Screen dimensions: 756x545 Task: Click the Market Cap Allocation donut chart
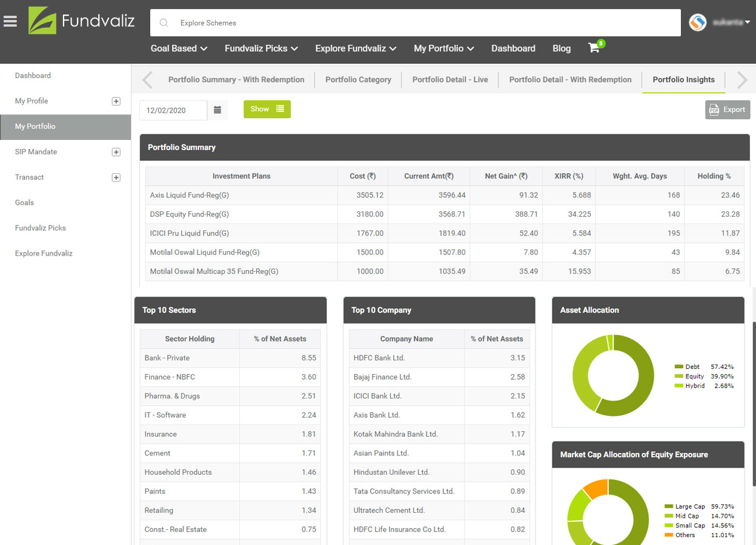(x=608, y=512)
